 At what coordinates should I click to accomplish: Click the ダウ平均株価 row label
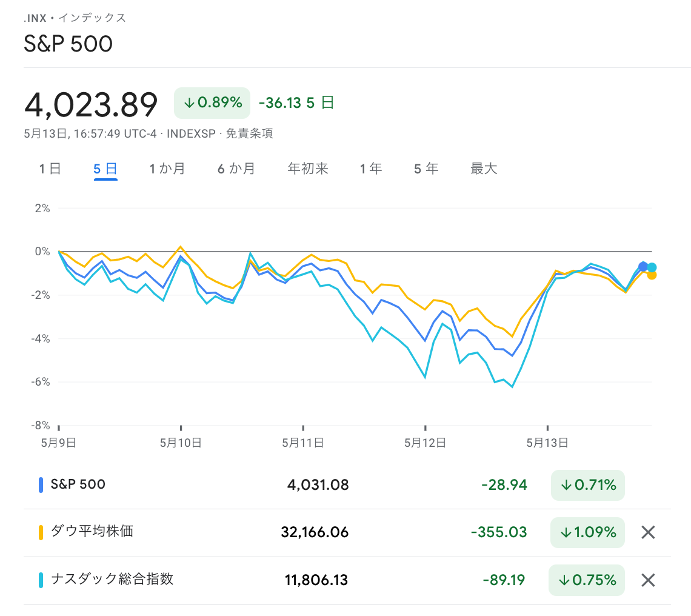[x=92, y=532]
